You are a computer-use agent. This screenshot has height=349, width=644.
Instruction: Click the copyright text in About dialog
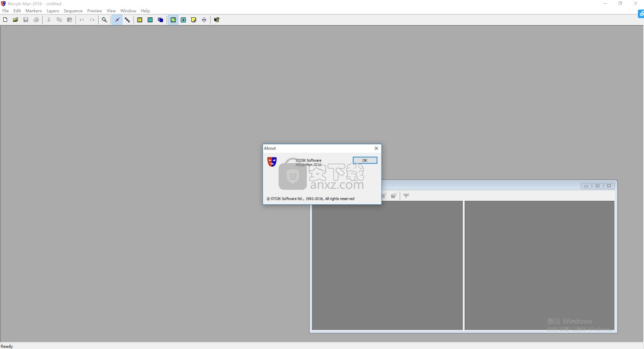[x=310, y=199]
